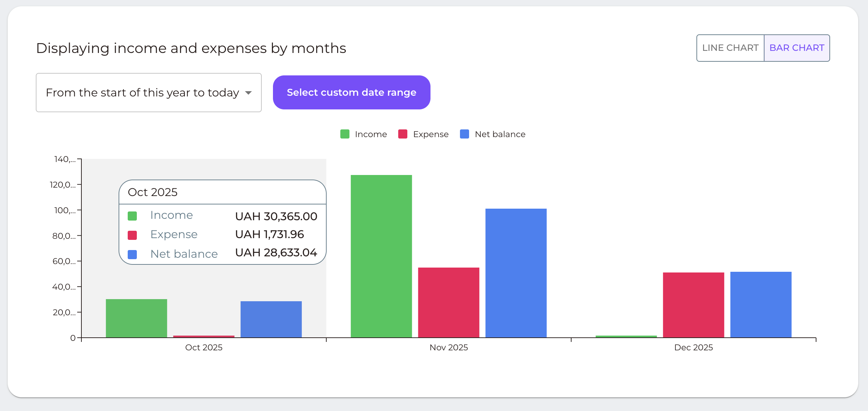Viewport: 868px width, 411px height.
Task: Click the dropdown arrow on the period selector
Action: tap(248, 92)
